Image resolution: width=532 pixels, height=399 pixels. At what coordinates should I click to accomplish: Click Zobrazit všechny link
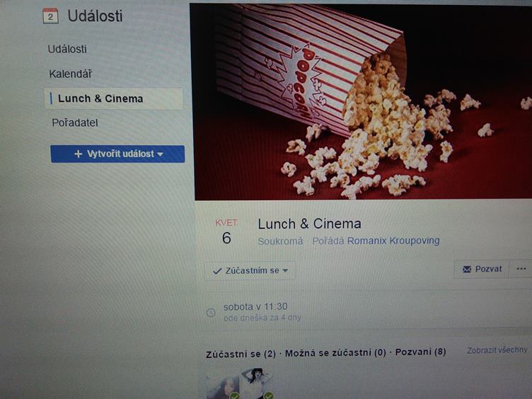(x=497, y=350)
